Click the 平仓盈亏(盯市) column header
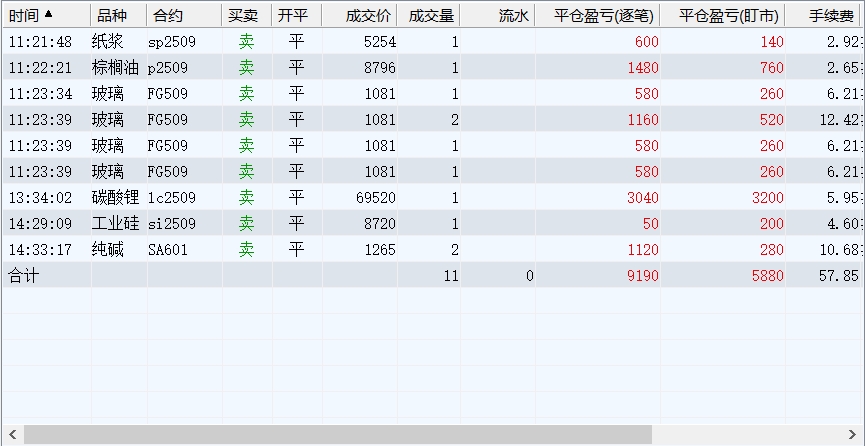 pos(723,16)
